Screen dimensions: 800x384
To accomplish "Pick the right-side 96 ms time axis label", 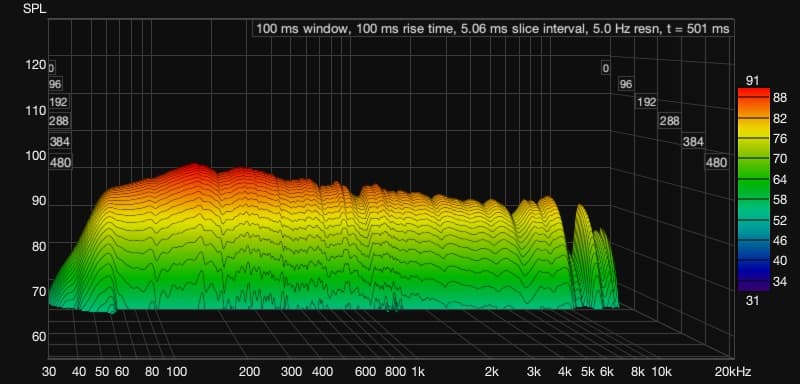I will 626,84.
